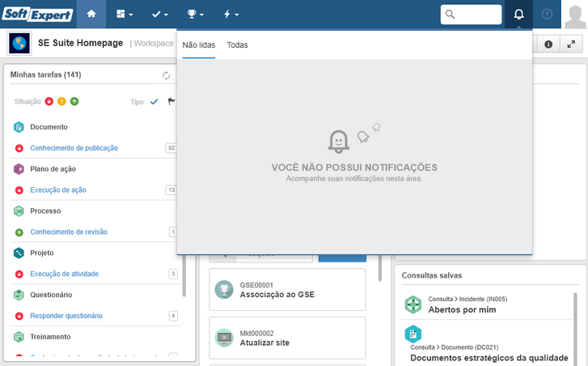Open Responder questionário tasks
This screenshot has height=366, width=588.
pyautogui.click(x=66, y=316)
